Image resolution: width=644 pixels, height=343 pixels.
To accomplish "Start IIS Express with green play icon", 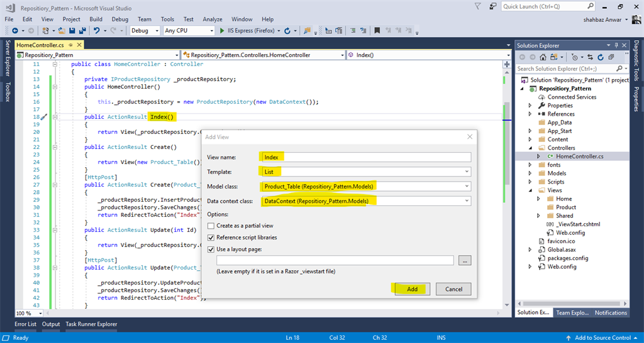I will [222, 30].
